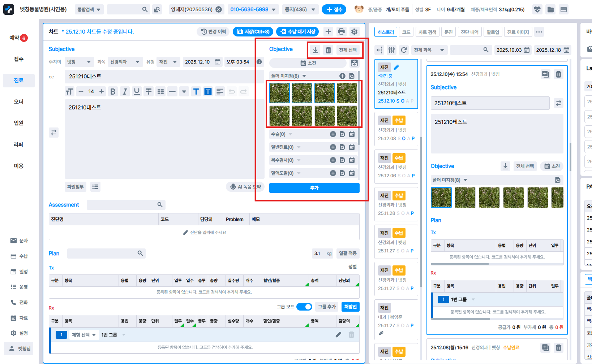Switch to the 진단 내역 tab
The height and width of the screenshot is (364, 592).
469,32
